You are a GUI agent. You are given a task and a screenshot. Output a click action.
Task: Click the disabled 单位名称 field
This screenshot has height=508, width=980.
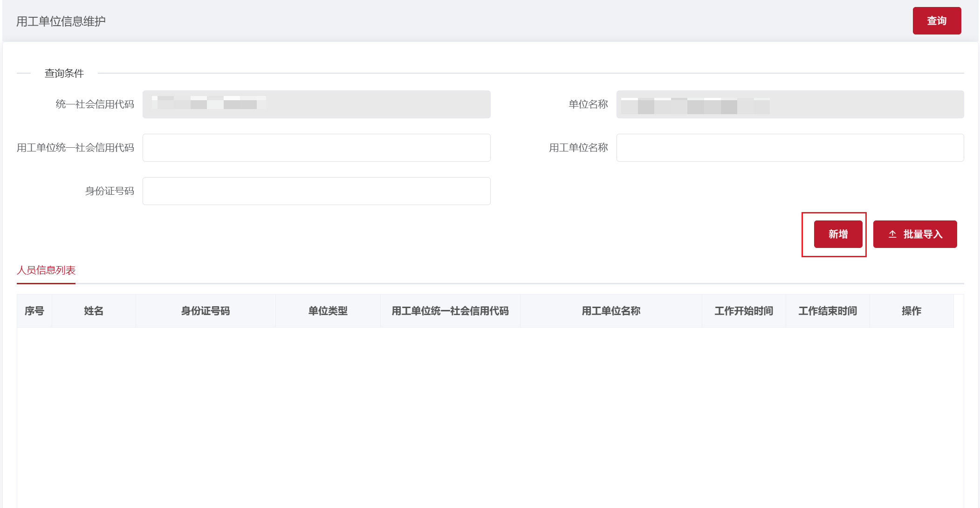(790, 104)
